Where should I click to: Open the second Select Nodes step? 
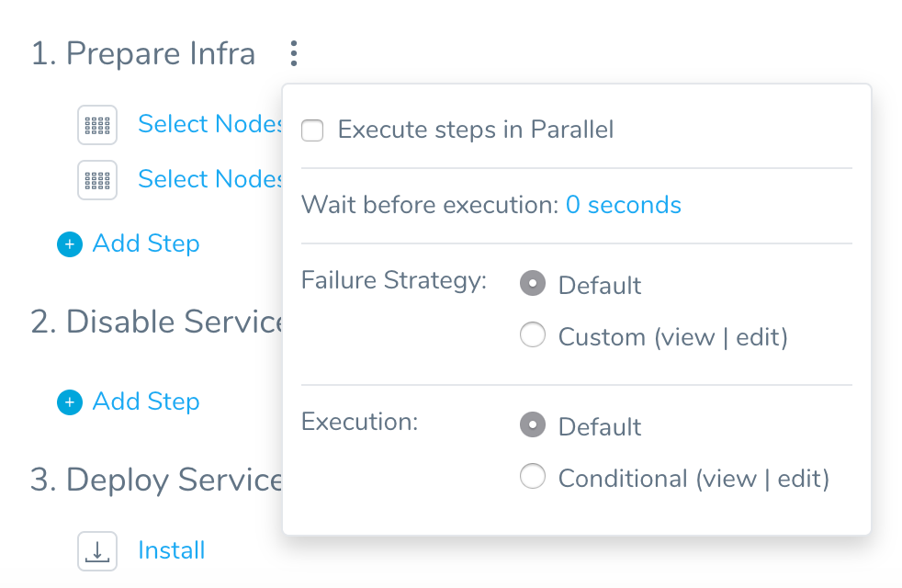click(210, 179)
